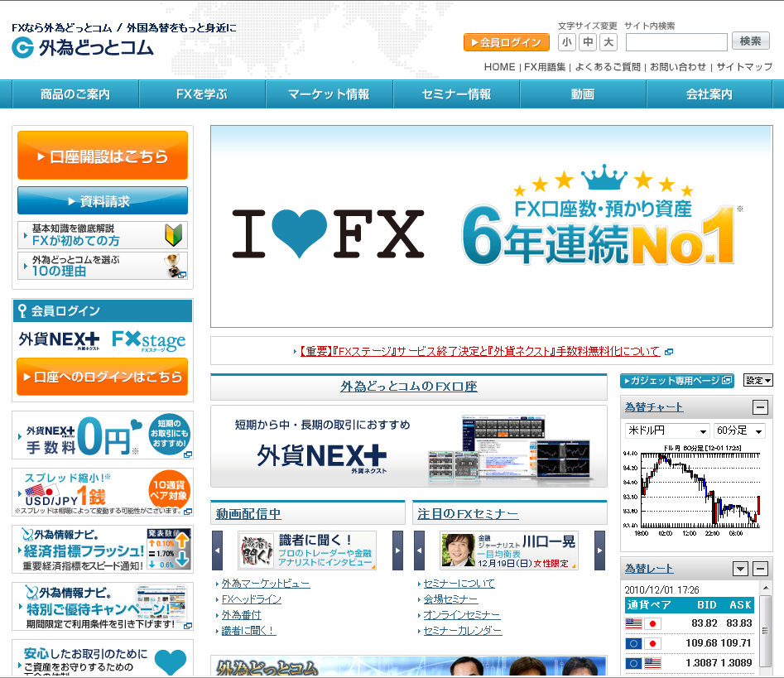Screen dimensions: 784x678
Task: Open the 10の理由 trophy banner
Action: (x=103, y=266)
